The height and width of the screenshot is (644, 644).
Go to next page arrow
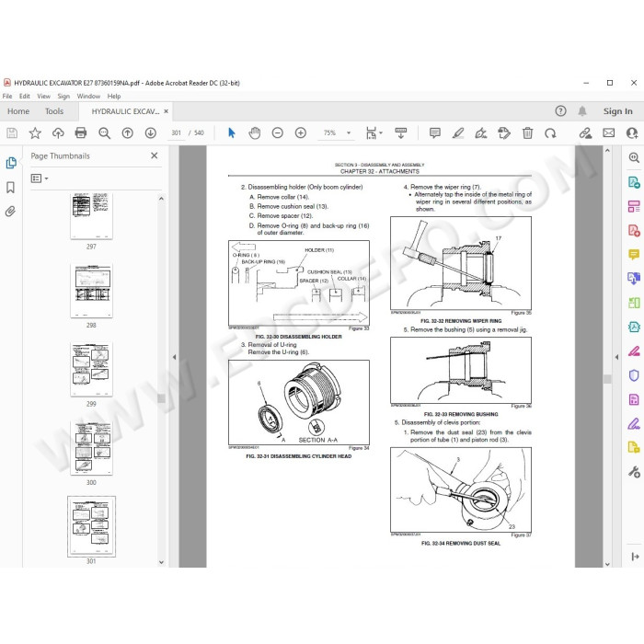(x=150, y=133)
